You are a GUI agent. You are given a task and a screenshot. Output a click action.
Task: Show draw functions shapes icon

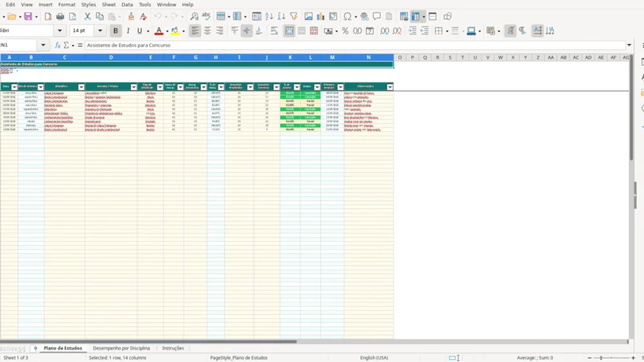pyautogui.click(x=447, y=16)
